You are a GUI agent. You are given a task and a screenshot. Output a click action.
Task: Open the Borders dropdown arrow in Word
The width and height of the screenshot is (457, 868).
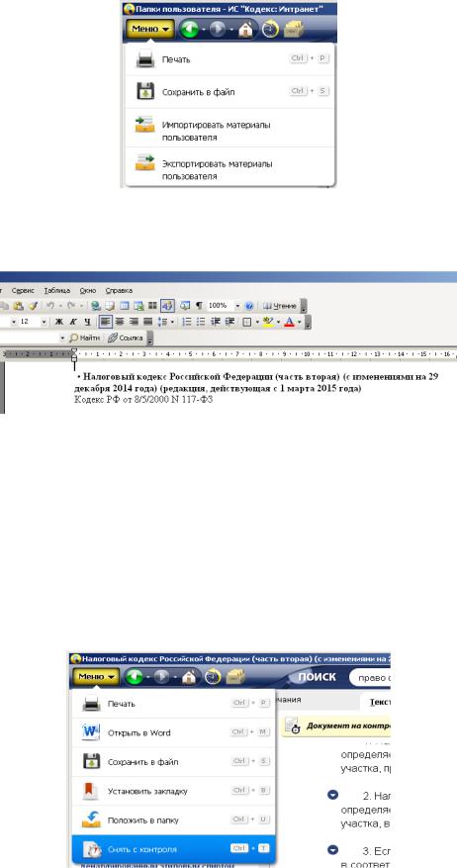click(x=257, y=322)
